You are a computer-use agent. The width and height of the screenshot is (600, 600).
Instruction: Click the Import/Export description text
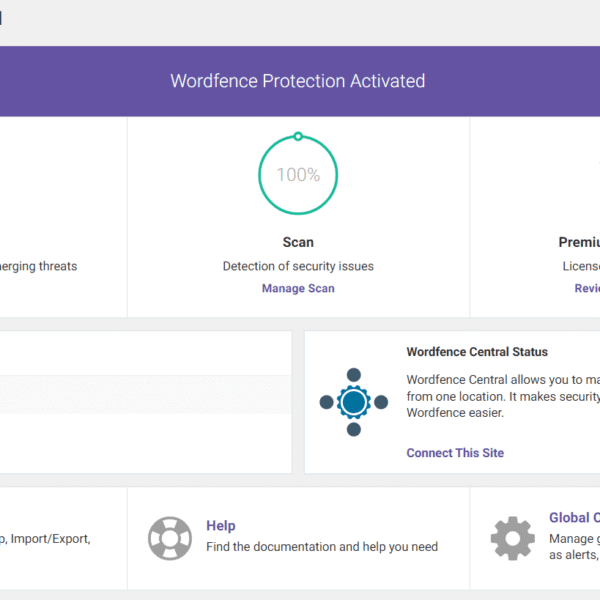46,538
